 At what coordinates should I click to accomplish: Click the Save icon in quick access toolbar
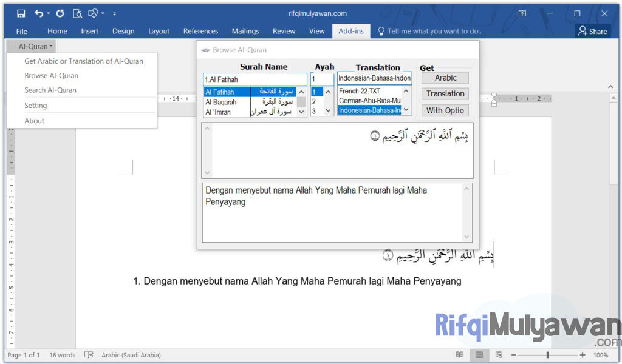(21, 13)
